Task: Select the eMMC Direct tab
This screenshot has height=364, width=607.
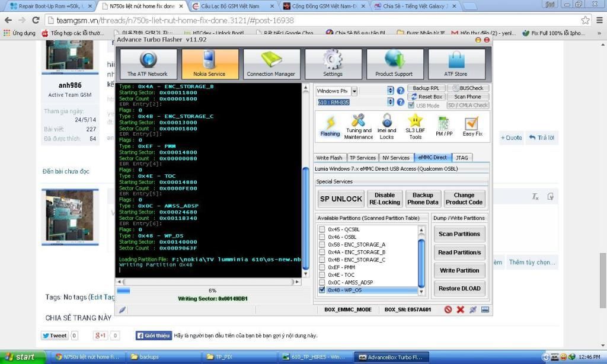Action: 432,157
